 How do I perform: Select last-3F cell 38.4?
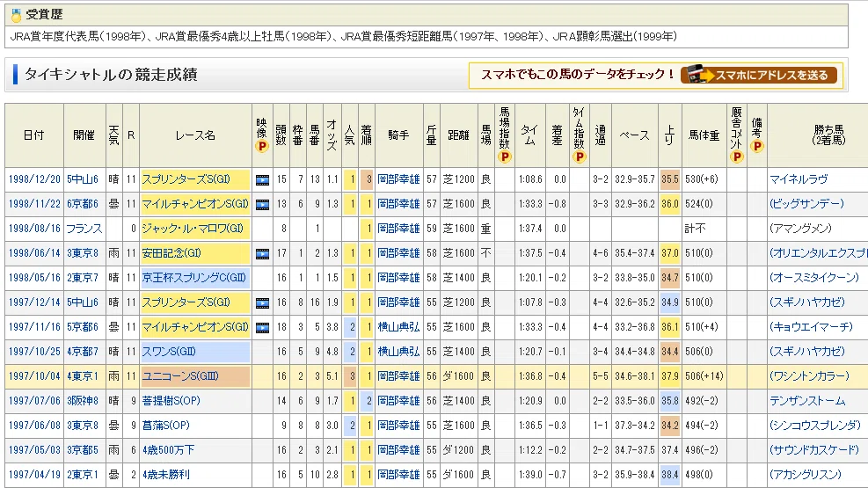point(669,475)
